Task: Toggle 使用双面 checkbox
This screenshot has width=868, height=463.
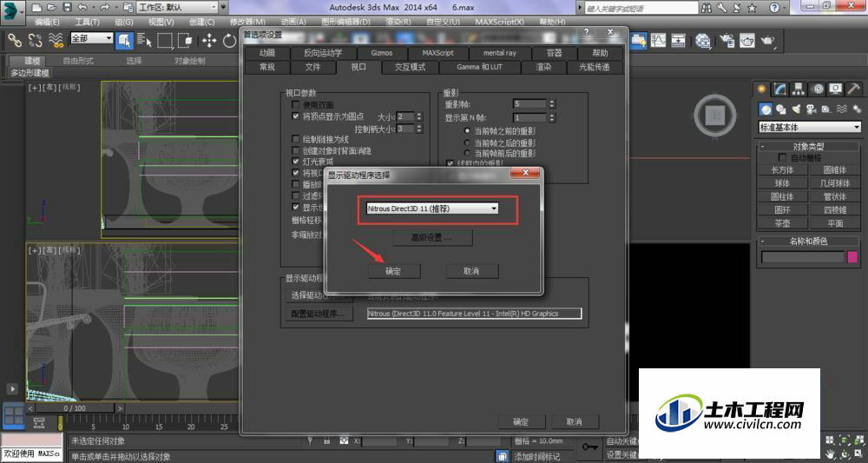Action: click(296, 104)
